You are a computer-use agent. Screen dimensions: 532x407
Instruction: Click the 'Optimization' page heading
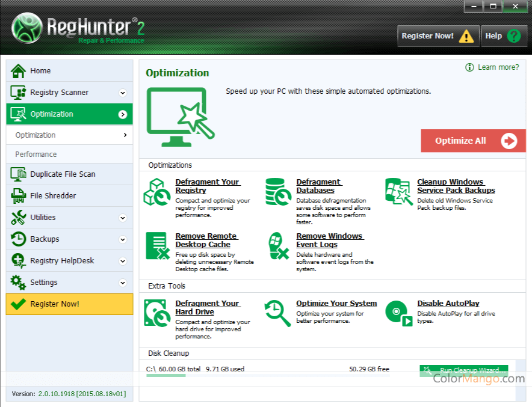[x=178, y=73]
